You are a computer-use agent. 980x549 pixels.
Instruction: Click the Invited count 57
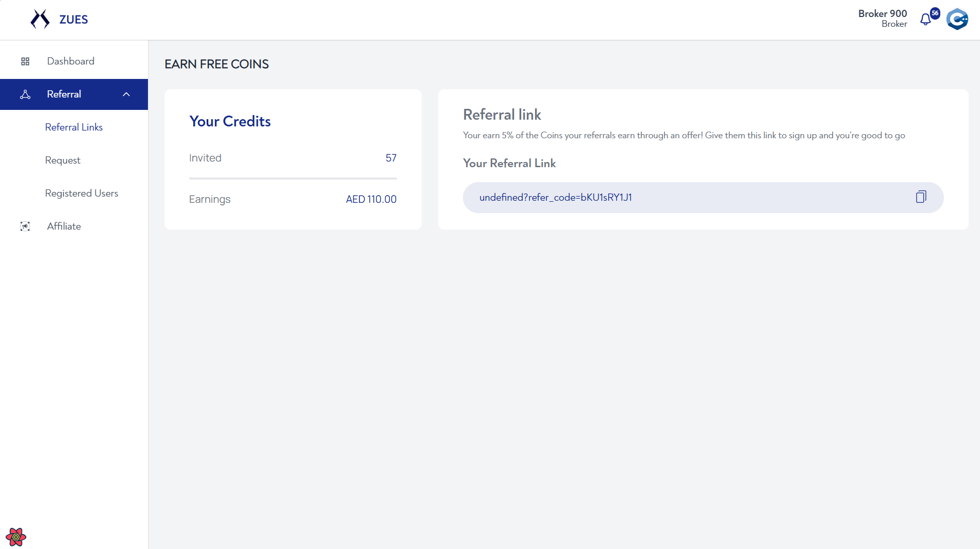391,158
